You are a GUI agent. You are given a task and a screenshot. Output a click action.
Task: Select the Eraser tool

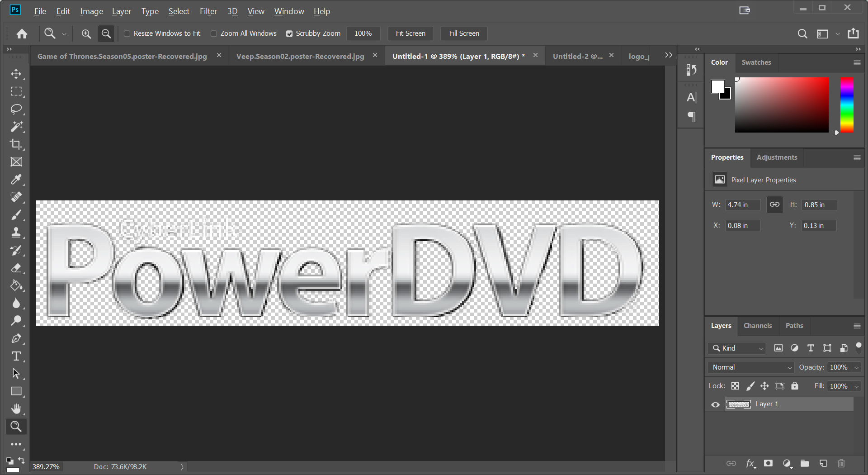point(16,268)
